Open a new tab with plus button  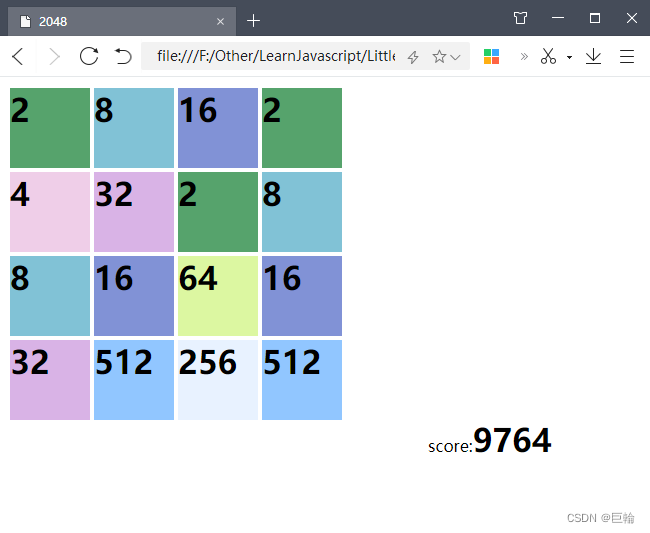tap(254, 20)
